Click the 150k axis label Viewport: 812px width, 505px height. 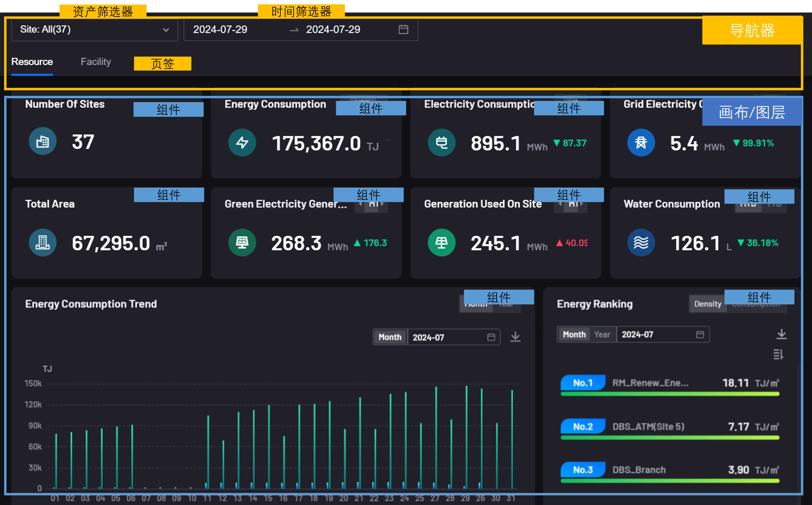[33, 383]
